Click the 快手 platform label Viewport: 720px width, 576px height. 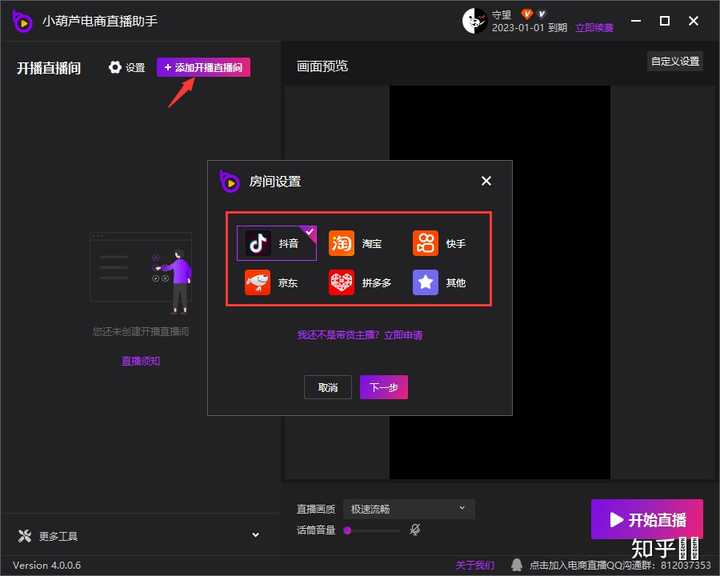pos(456,243)
